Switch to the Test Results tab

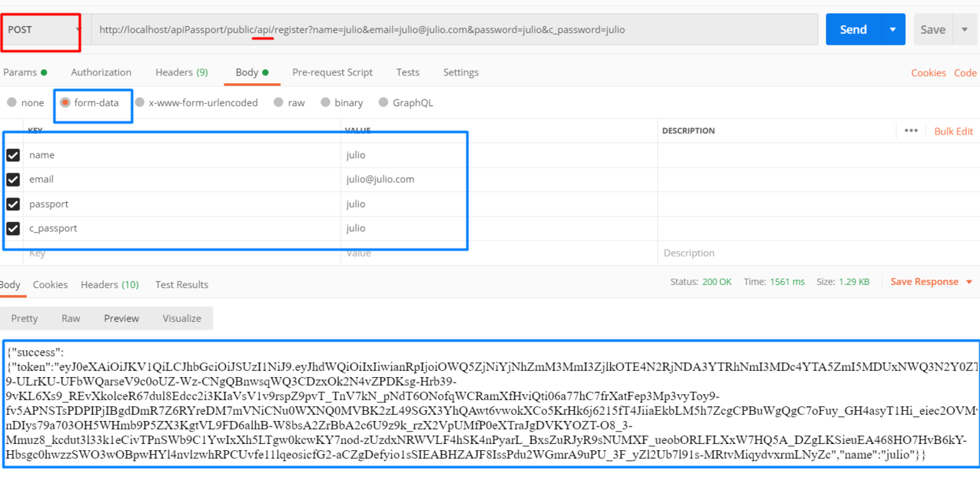[x=181, y=284]
